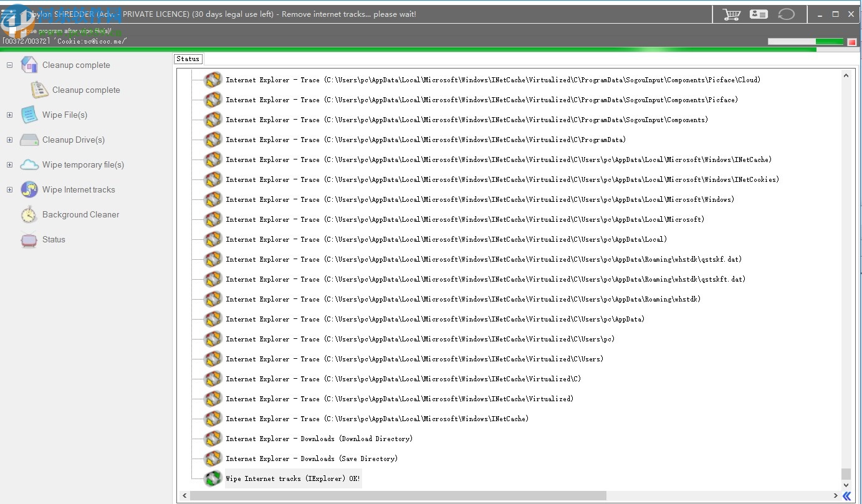Click the Cleanup Drive(s) disk icon
The image size is (862, 504).
[x=29, y=140]
